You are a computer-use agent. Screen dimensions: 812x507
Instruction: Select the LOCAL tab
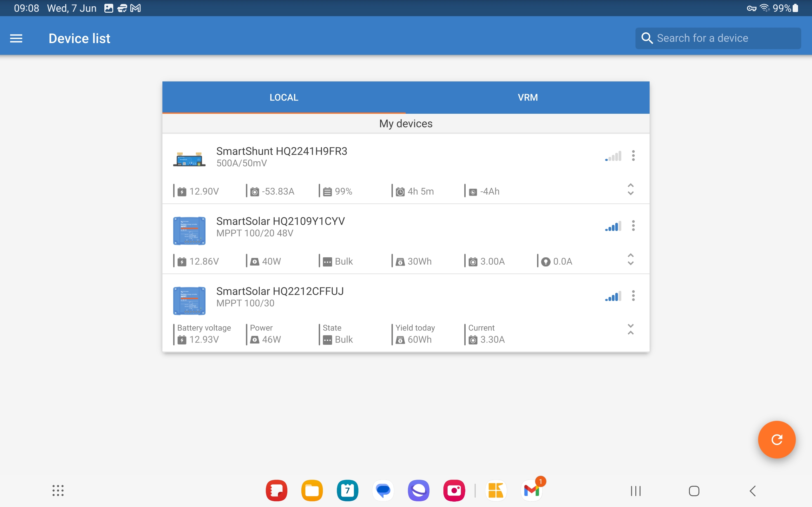[284, 98]
